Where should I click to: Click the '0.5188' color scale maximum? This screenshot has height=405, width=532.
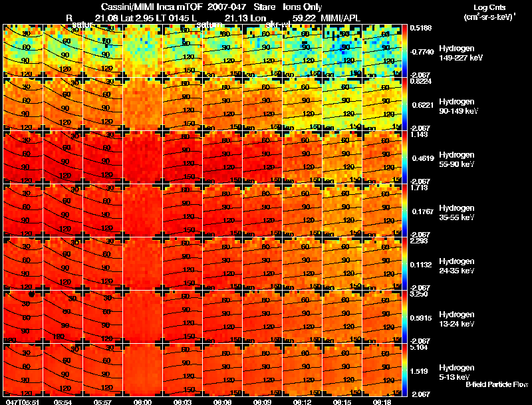(x=421, y=28)
